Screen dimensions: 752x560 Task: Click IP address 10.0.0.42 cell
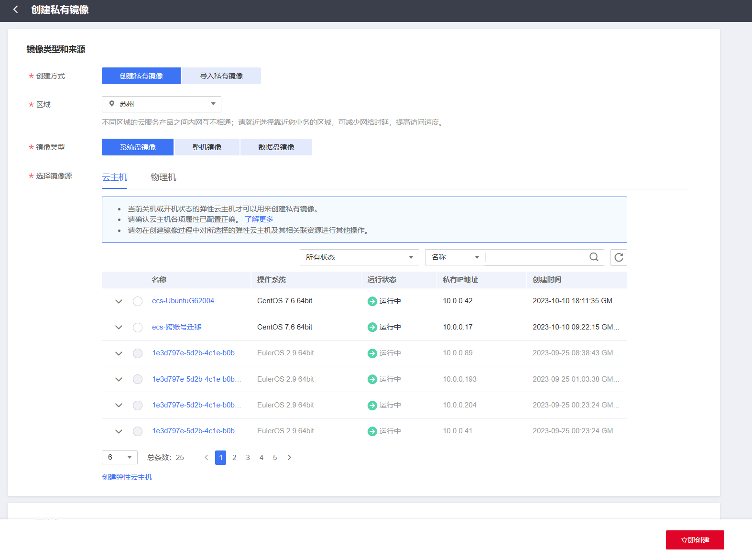[458, 301]
